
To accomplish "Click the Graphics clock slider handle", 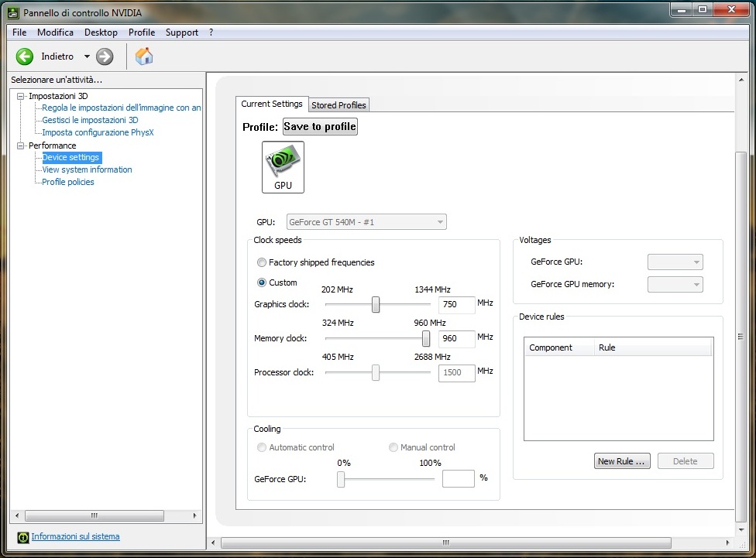I will click(x=376, y=304).
